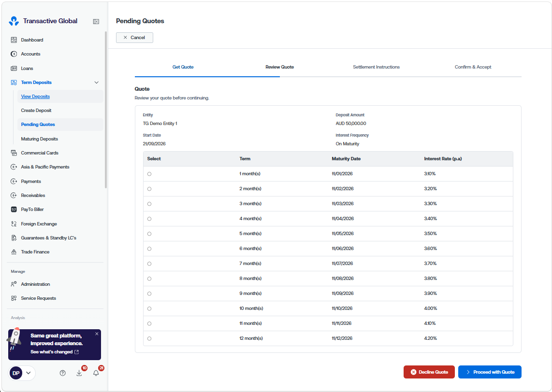Click the Service Requests icon
552x392 pixels.
(14, 298)
